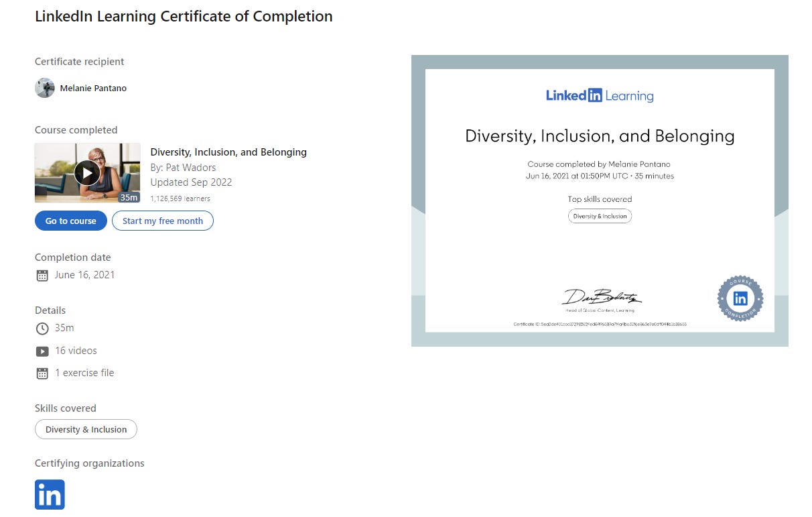The height and width of the screenshot is (517, 812).
Task: Open the certificate preview image
Action: click(x=600, y=200)
